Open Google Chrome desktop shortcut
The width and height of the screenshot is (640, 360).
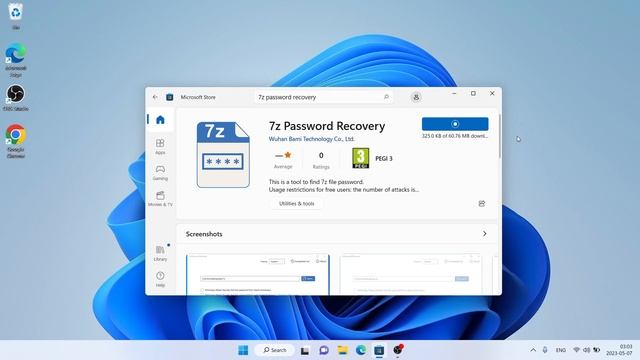pyautogui.click(x=16, y=140)
